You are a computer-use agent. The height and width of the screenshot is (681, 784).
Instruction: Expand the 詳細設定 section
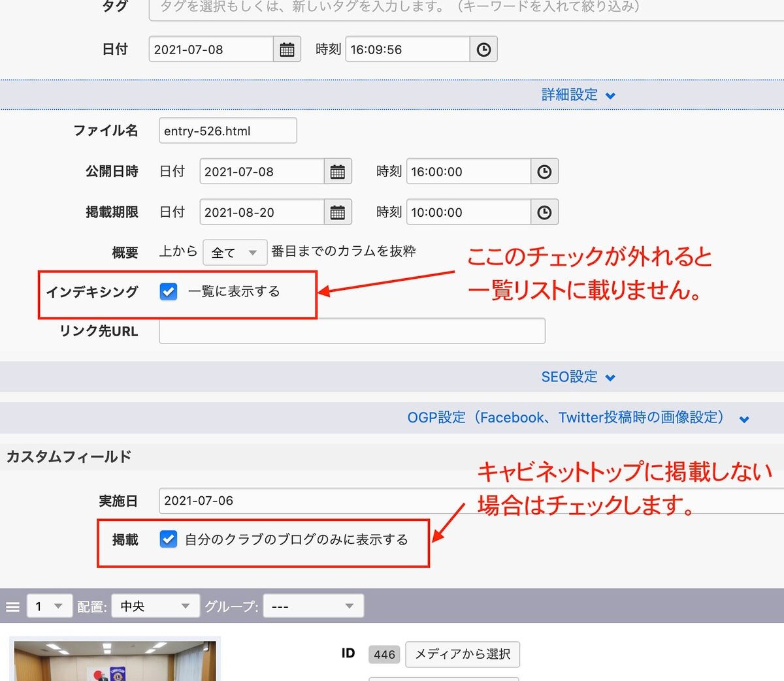(x=578, y=95)
